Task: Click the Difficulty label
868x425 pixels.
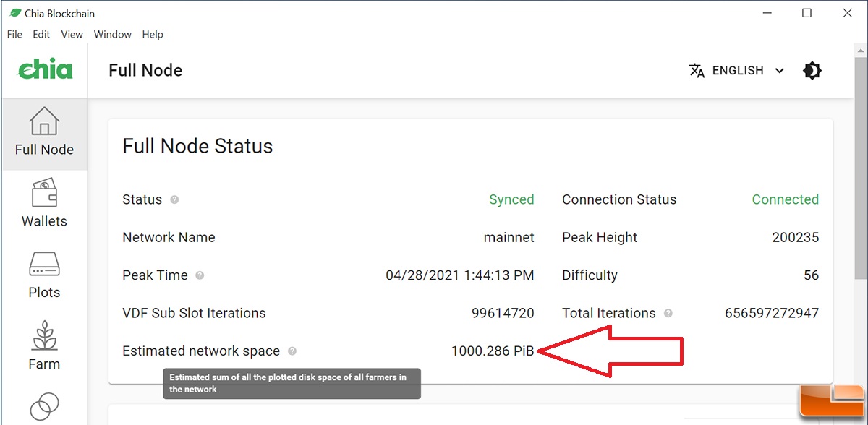Action: 590,275
